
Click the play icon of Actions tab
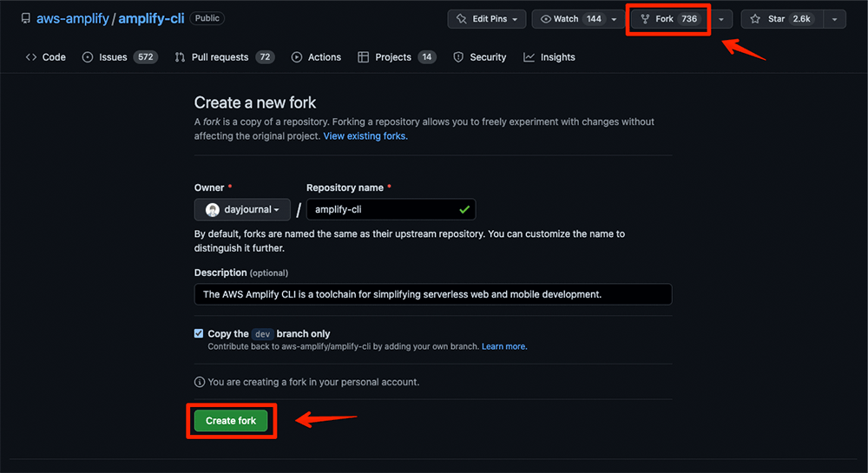click(x=297, y=57)
